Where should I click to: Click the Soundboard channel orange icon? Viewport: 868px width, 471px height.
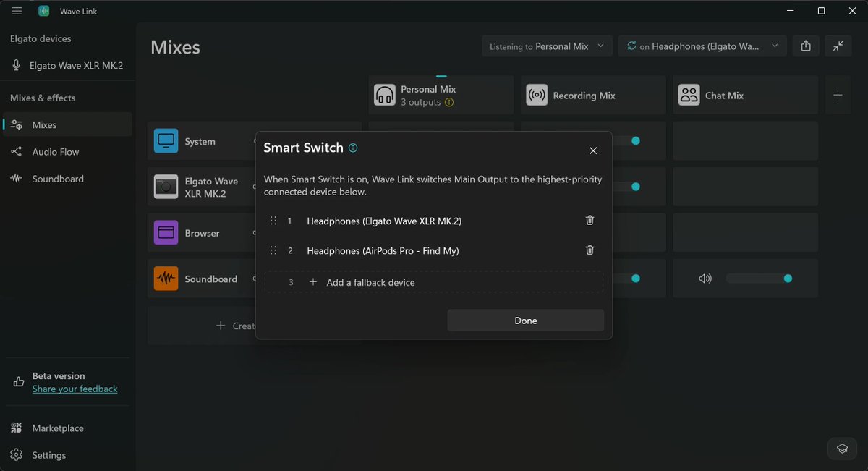166,279
